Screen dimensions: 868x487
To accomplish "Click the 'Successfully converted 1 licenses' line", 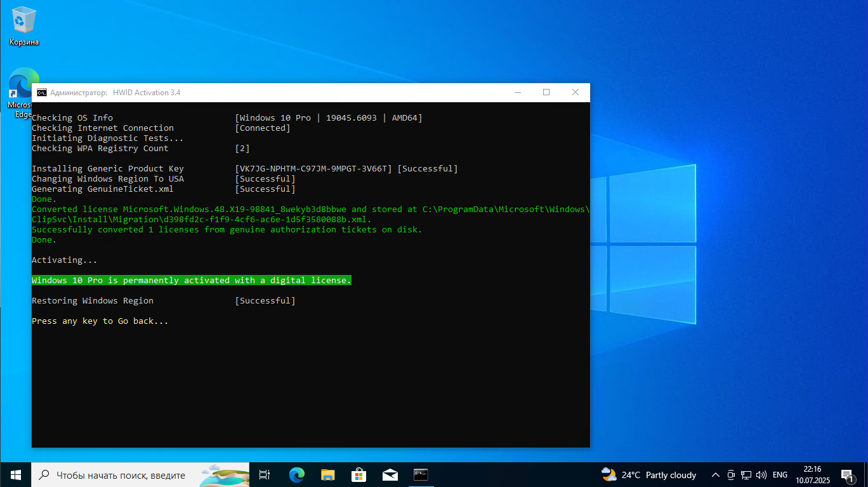I will (227, 230).
